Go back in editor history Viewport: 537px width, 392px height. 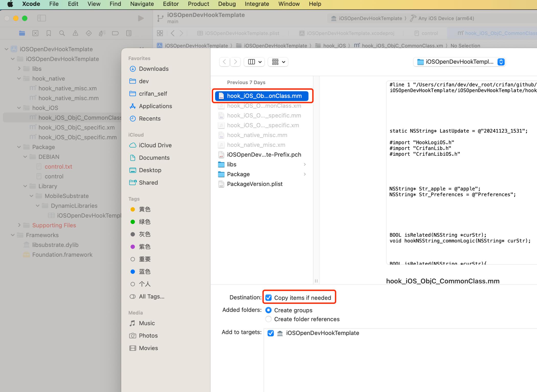[x=173, y=33]
